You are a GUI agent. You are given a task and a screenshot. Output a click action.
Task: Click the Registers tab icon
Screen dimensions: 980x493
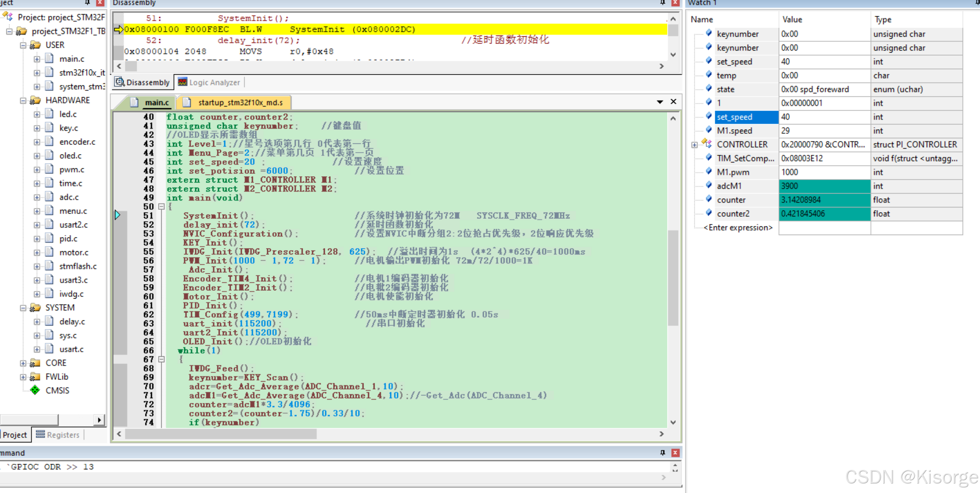click(x=40, y=435)
